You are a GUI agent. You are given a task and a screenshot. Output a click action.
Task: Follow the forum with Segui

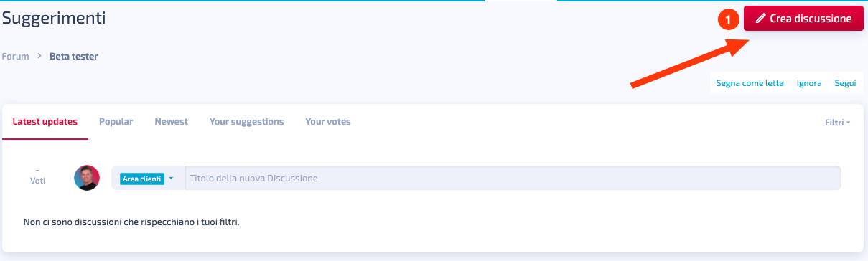(845, 83)
